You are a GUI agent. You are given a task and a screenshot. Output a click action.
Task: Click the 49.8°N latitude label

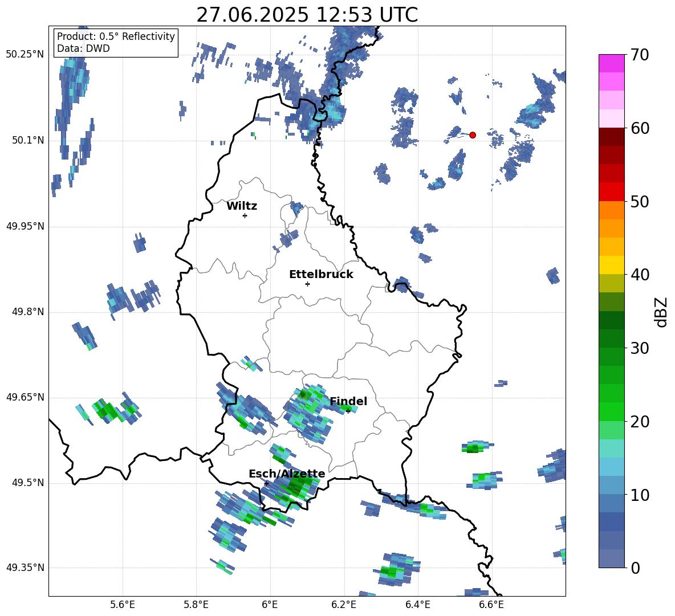pyautogui.click(x=27, y=312)
